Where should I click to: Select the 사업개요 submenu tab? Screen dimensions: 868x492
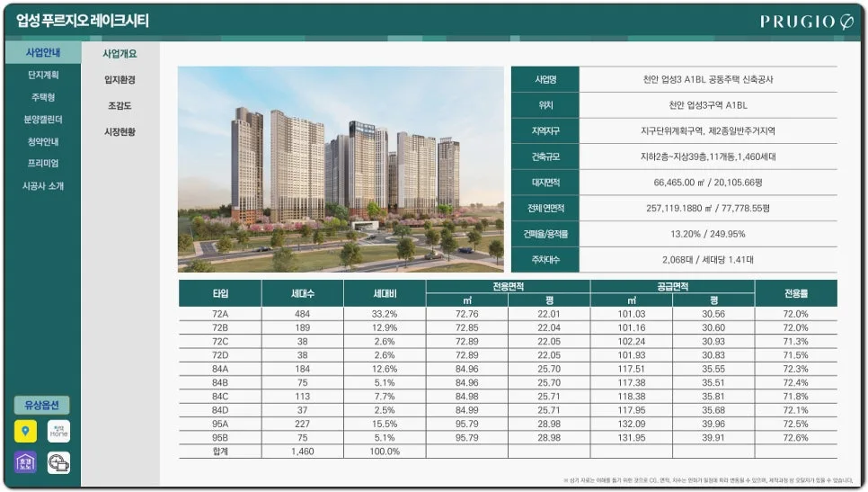tap(120, 54)
